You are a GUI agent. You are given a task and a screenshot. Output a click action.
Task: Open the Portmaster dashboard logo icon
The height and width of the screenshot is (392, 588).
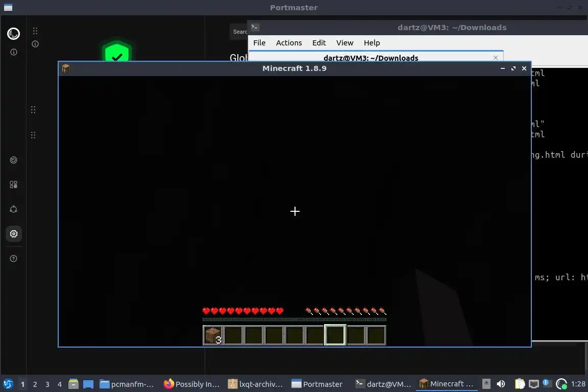point(13,34)
